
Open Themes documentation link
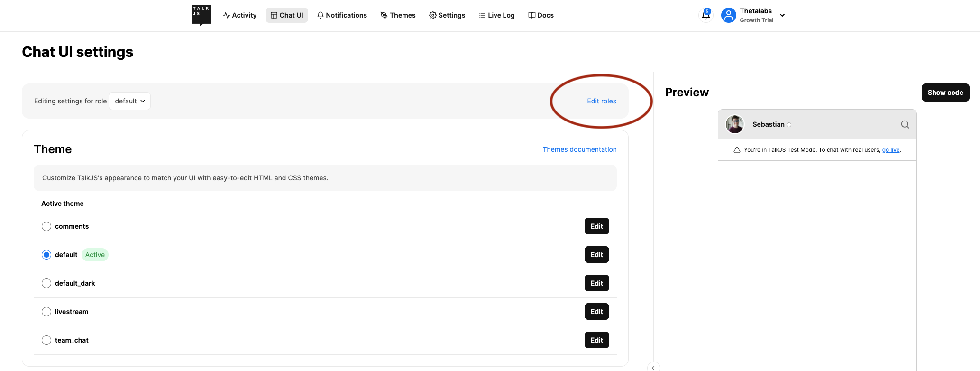click(579, 149)
